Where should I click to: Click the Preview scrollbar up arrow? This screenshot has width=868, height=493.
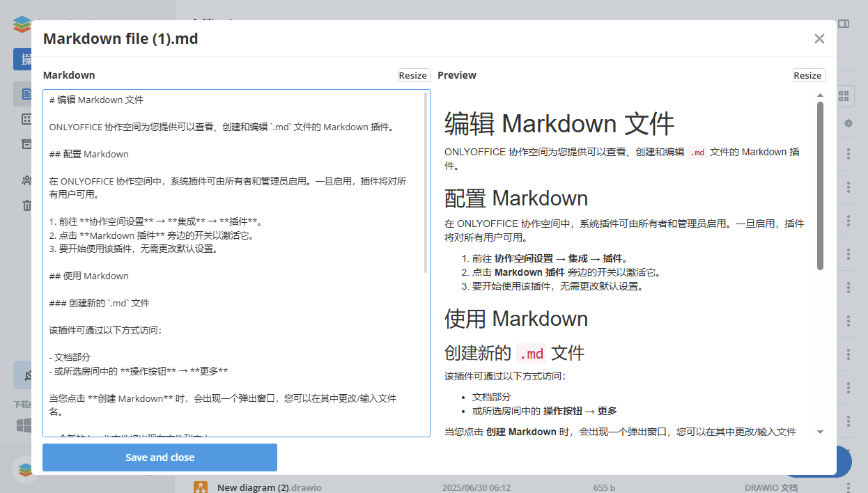pyautogui.click(x=820, y=95)
